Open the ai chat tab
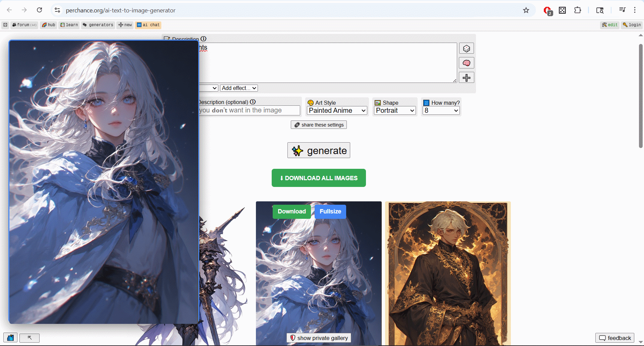Viewport: 644px width, 346px height. (148, 25)
